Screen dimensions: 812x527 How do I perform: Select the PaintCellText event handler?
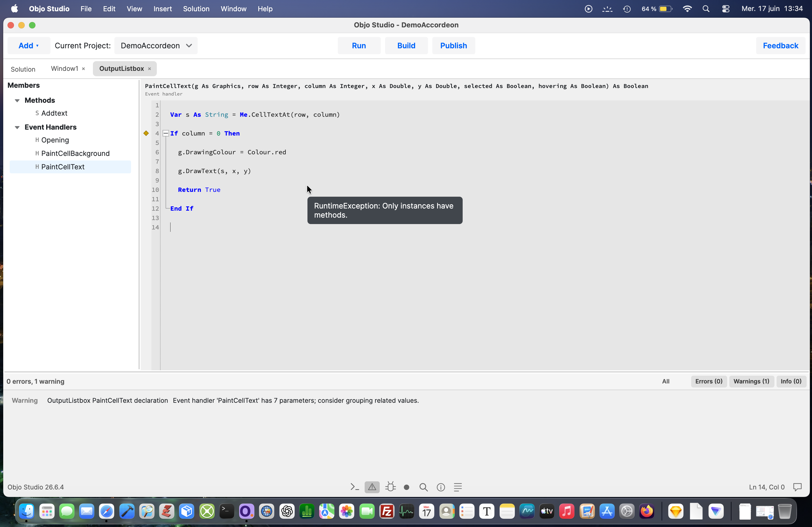tap(70, 167)
